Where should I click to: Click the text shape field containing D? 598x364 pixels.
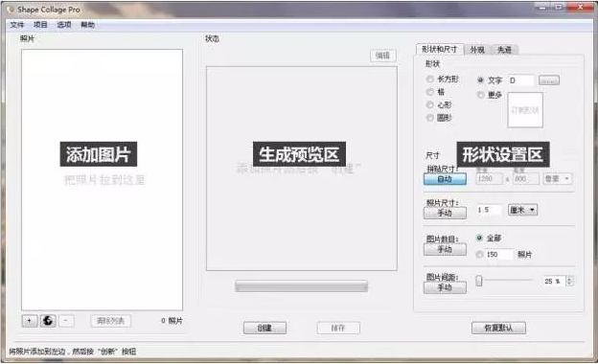[520, 80]
